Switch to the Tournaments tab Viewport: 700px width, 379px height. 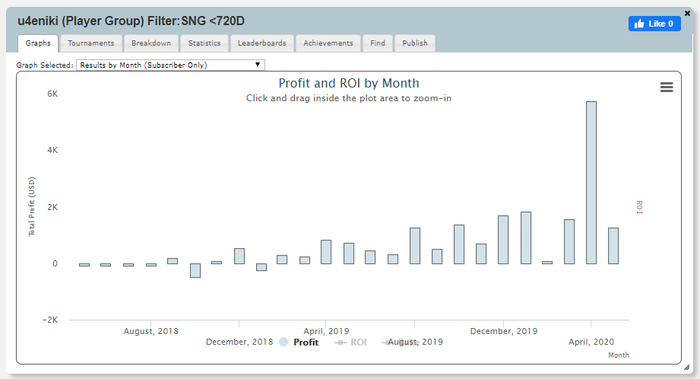(91, 43)
